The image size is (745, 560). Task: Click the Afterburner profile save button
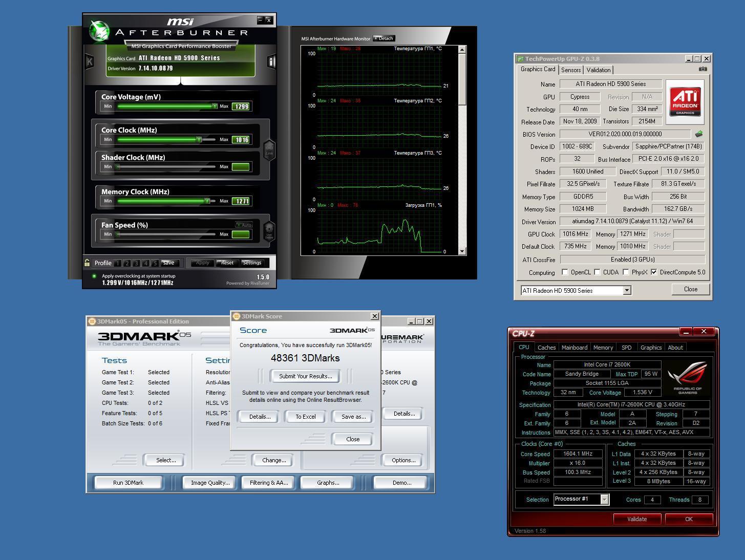(x=168, y=263)
